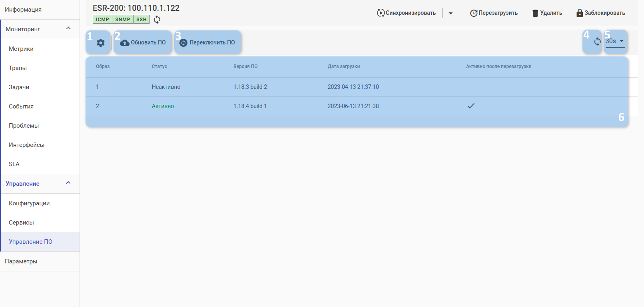Click the date 2023-04-13 21:37:10
The height and width of the screenshot is (307, 644).
pos(353,87)
